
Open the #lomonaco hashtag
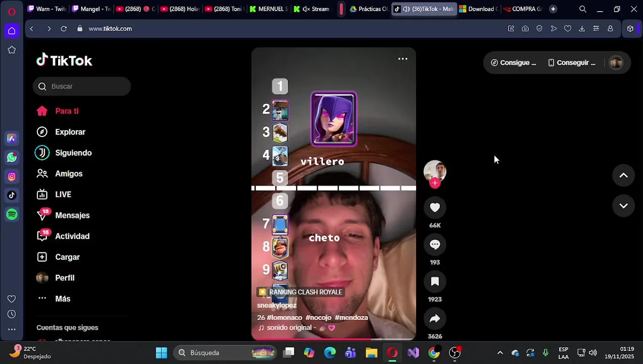(285, 317)
